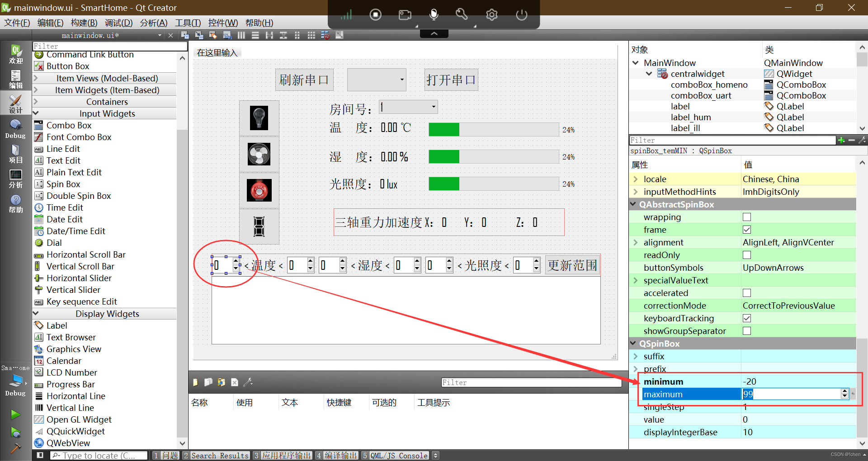Click the Adjust Size toolbar icon
This screenshot has width=868, height=461.
(339, 35)
